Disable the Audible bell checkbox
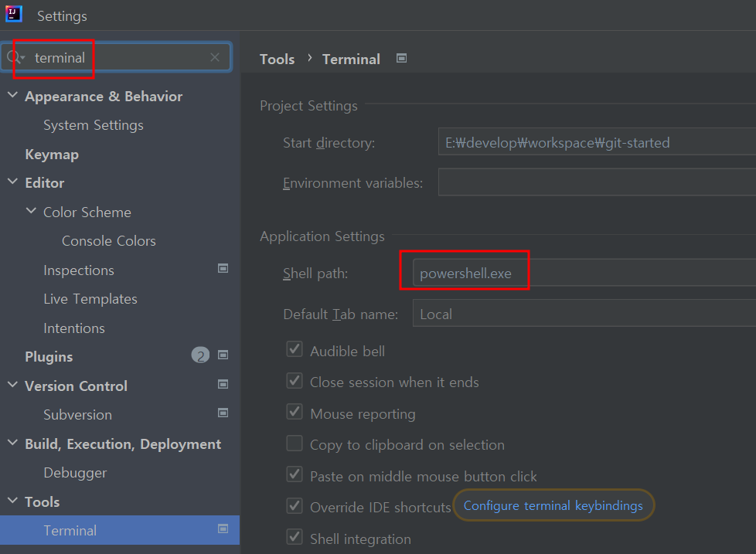This screenshot has width=756, height=554. [x=295, y=350]
